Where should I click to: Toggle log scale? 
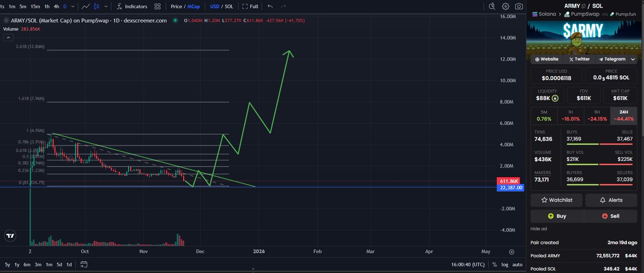[504, 264]
